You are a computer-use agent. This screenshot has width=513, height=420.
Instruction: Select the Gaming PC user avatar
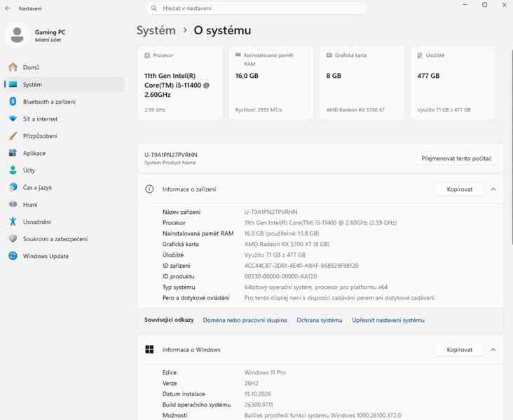pos(17,34)
